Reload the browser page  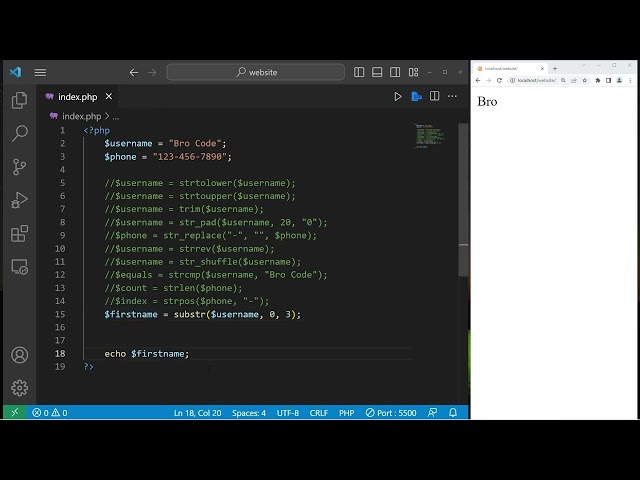[x=499, y=80]
